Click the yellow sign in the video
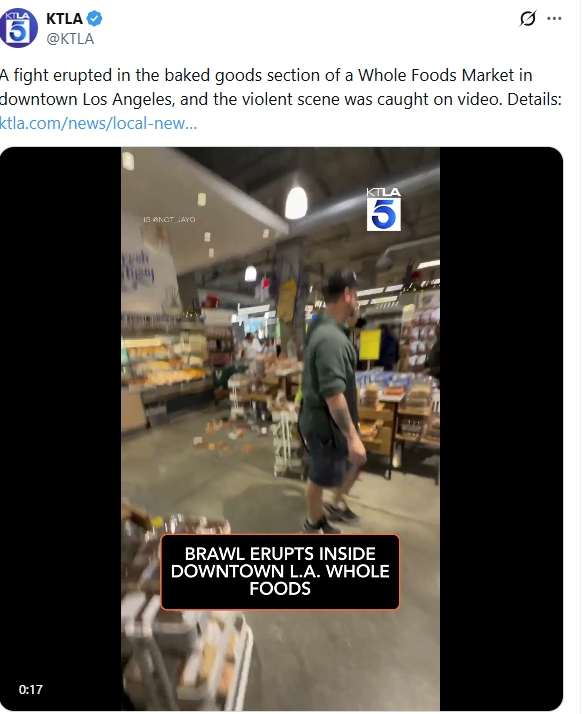The image size is (583, 714). [370, 345]
